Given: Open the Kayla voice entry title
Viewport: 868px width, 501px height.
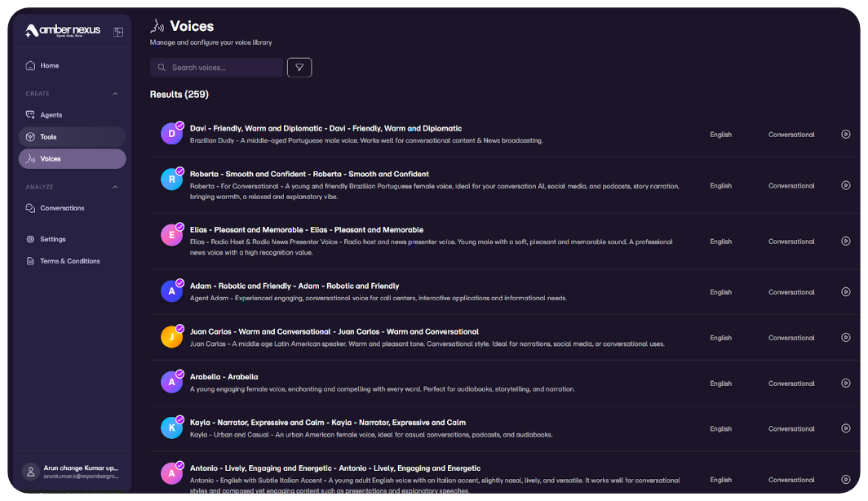Looking at the screenshot, I should coord(327,423).
